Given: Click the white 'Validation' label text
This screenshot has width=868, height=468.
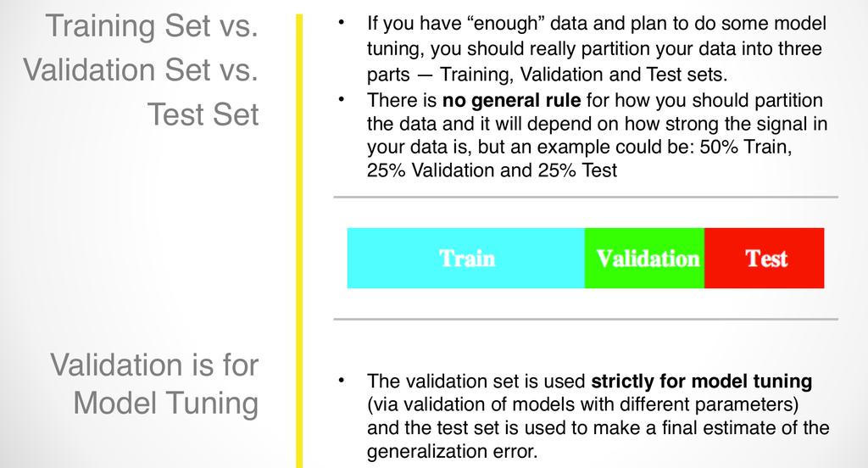Looking at the screenshot, I should click(648, 259).
